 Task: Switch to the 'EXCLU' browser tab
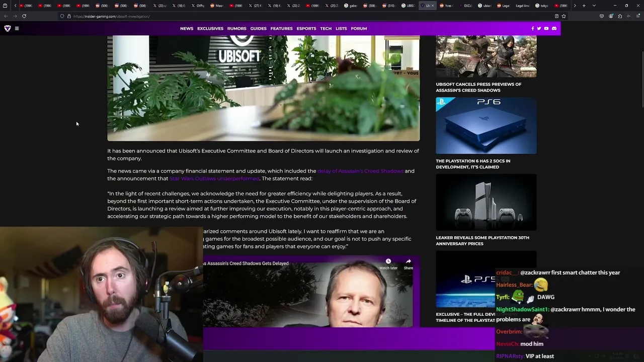click(466, 6)
